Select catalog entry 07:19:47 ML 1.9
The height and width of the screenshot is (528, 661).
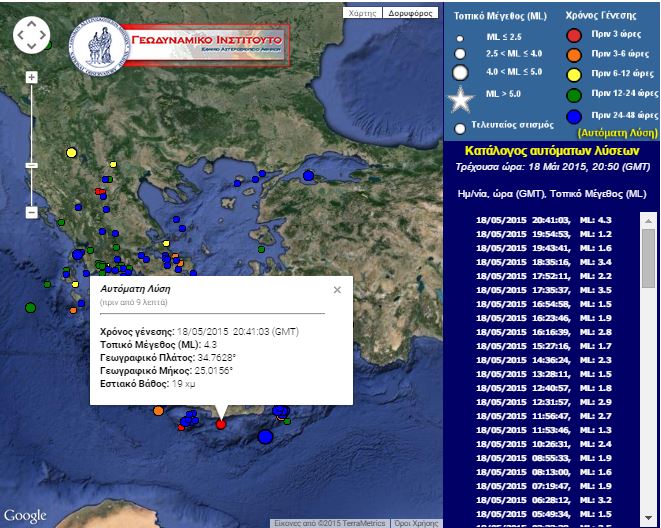[x=544, y=486]
